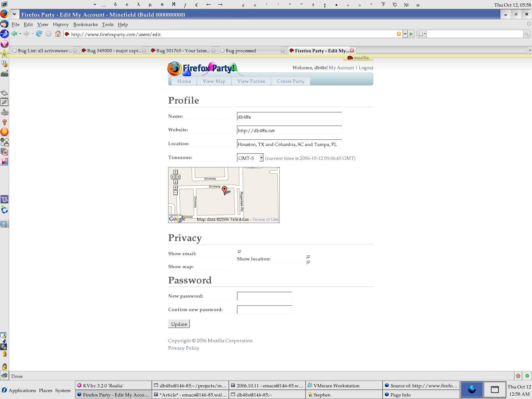532x399 pixels.
Task: Pan the map right
Action: click(178, 177)
